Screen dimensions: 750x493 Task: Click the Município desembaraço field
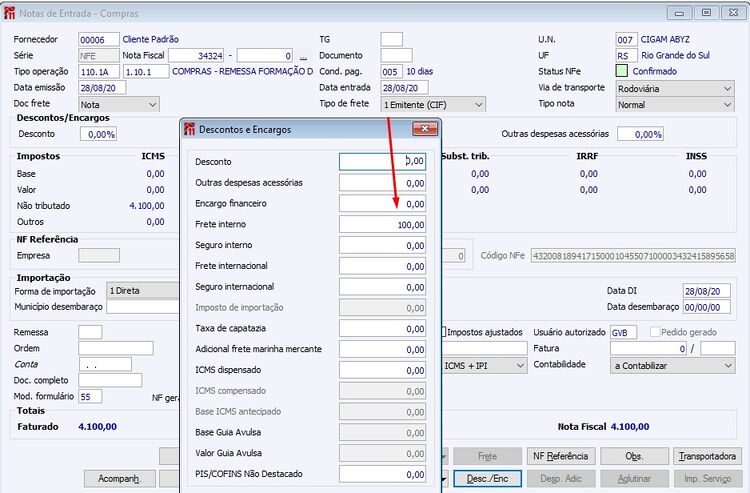pos(143,307)
